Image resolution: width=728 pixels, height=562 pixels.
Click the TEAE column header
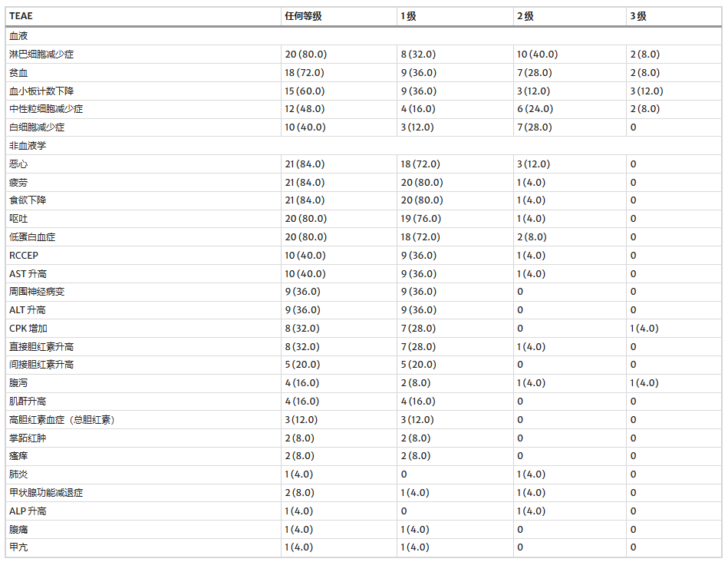pyautogui.click(x=21, y=16)
